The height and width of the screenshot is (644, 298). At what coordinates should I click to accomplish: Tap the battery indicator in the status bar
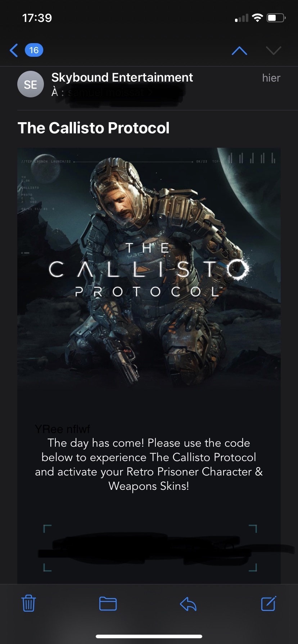tap(276, 18)
